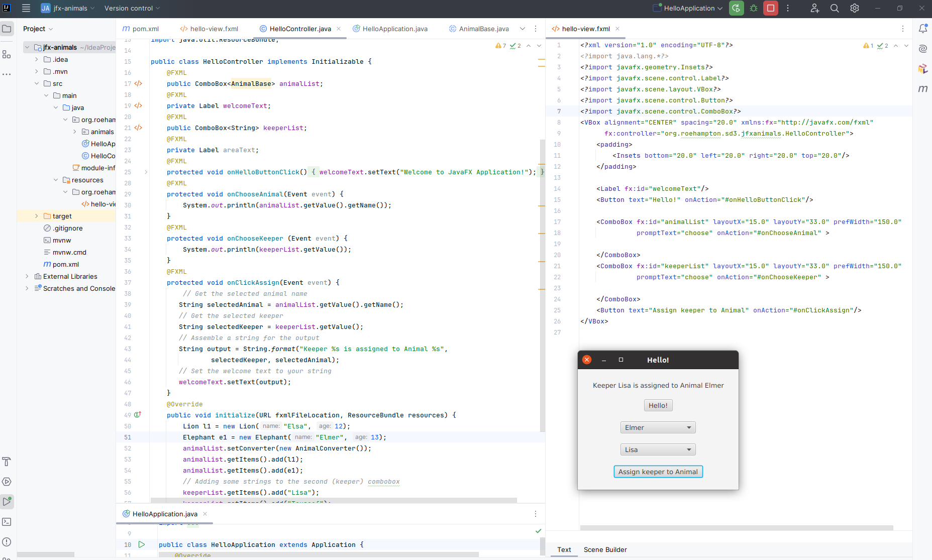Open the Lisa keeper combo box

(658, 450)
